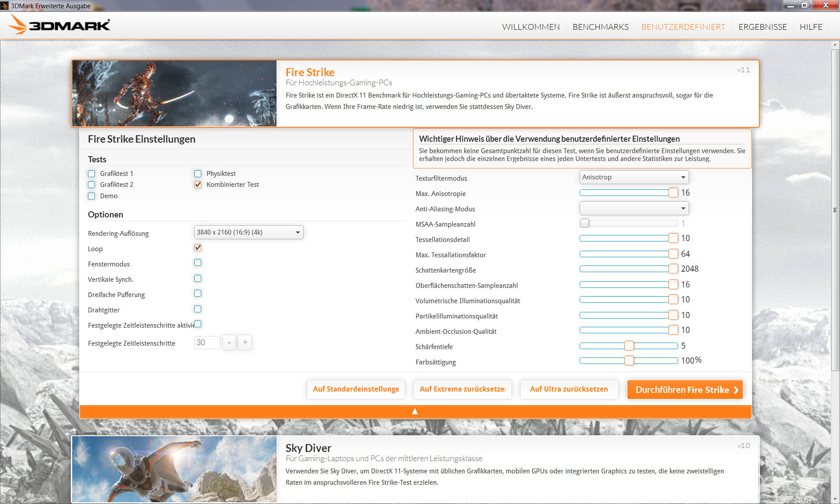This screenshot has height=504, width=840.
Task: Click the Sky Diver title heading
Action: pos(308,448)
